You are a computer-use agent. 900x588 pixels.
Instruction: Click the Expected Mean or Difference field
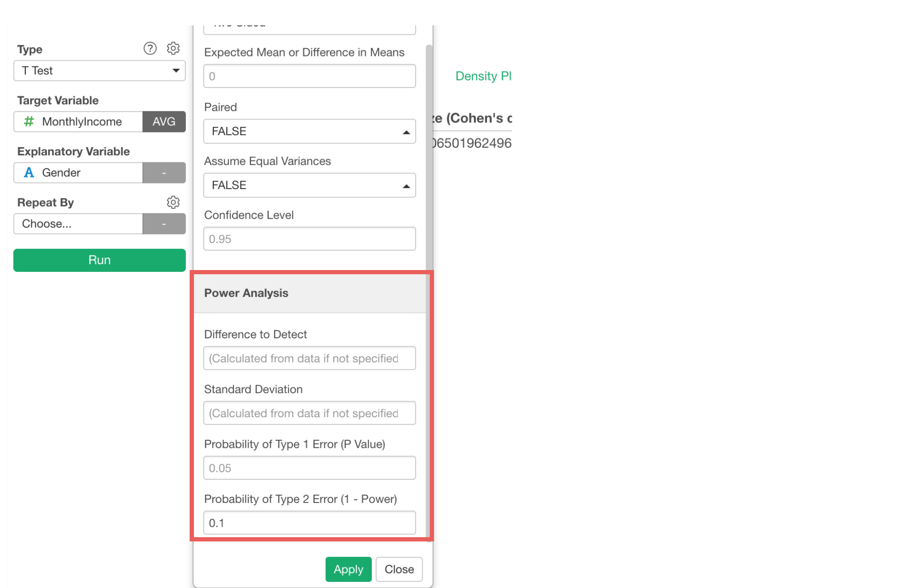pos(309,76)
